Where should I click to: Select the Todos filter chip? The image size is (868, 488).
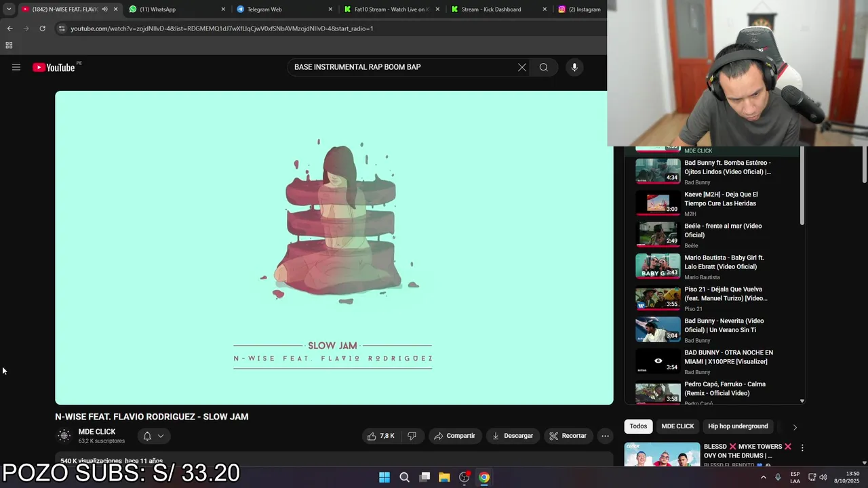pos(638,426)
